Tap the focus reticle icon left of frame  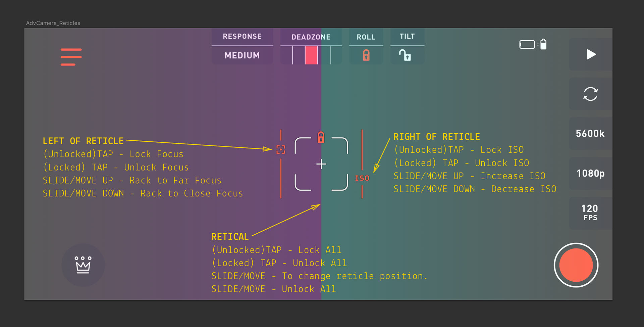(x=281, y=149)
